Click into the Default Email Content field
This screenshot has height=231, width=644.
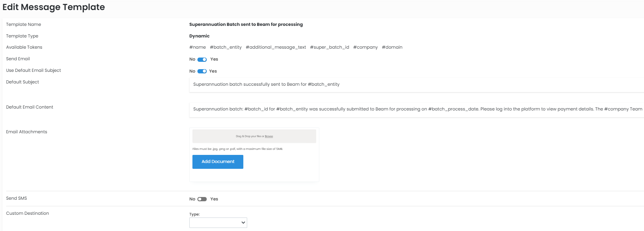416,109
